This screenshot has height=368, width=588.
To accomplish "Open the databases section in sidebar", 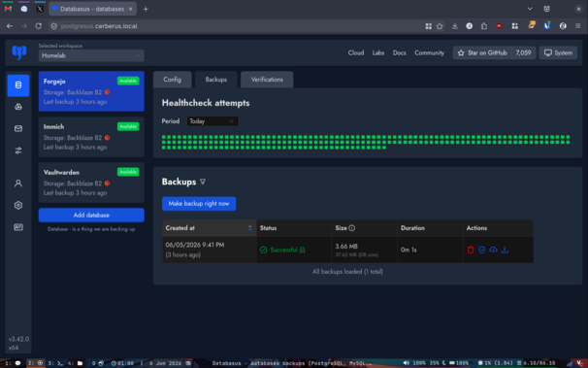I will pos(18,85).
